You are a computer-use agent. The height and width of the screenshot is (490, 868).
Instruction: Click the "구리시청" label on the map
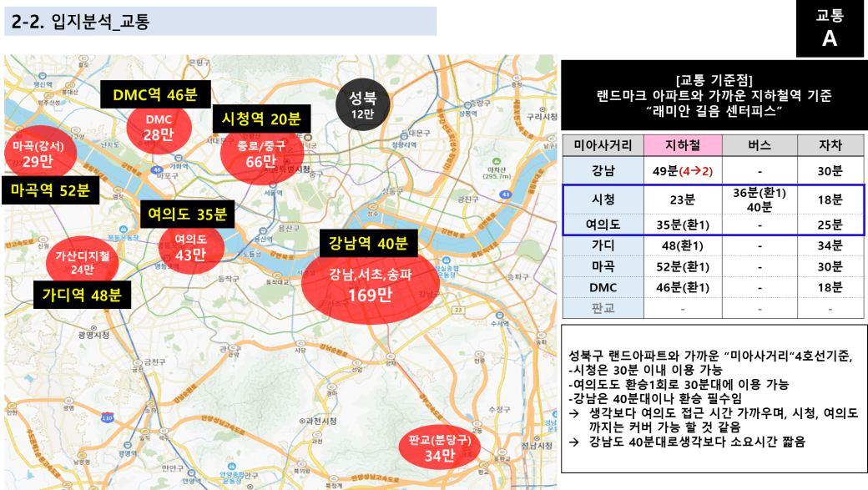point(542,117)
